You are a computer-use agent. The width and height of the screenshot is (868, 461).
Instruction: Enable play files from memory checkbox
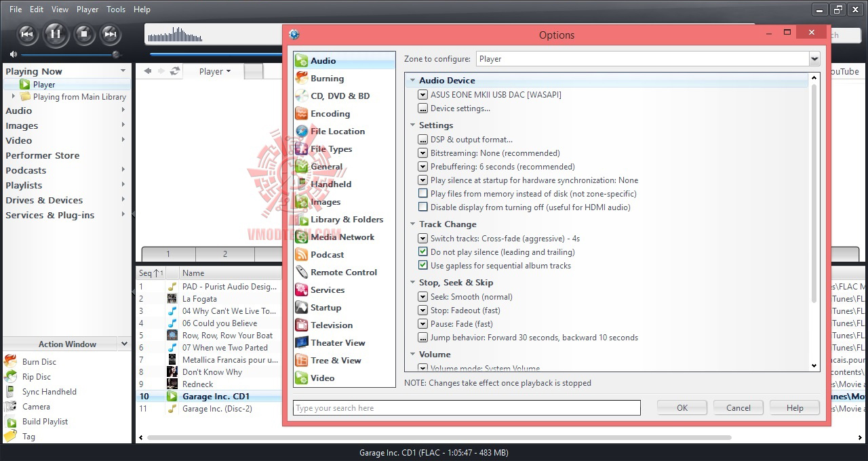tap(423, 193)
